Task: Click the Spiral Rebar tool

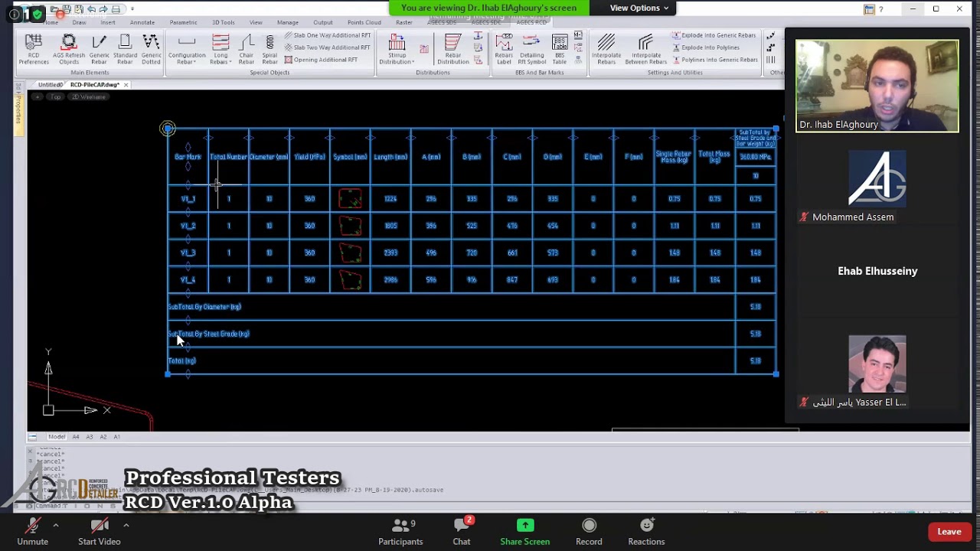Action: coord(269,50)
